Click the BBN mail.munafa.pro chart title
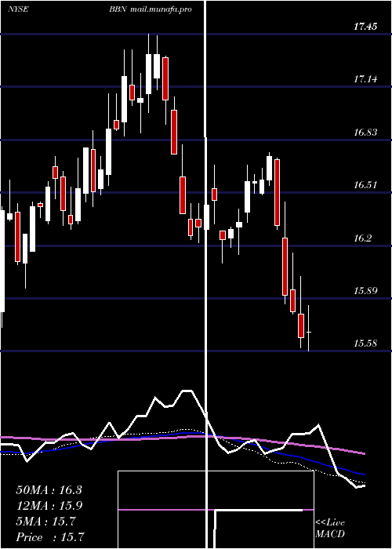The height and width of the screenshot is (549, 392). 151,9
